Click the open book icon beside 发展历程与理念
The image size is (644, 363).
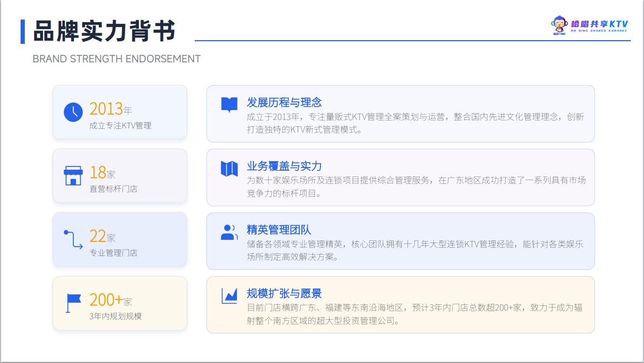click(x=229, y=105)
